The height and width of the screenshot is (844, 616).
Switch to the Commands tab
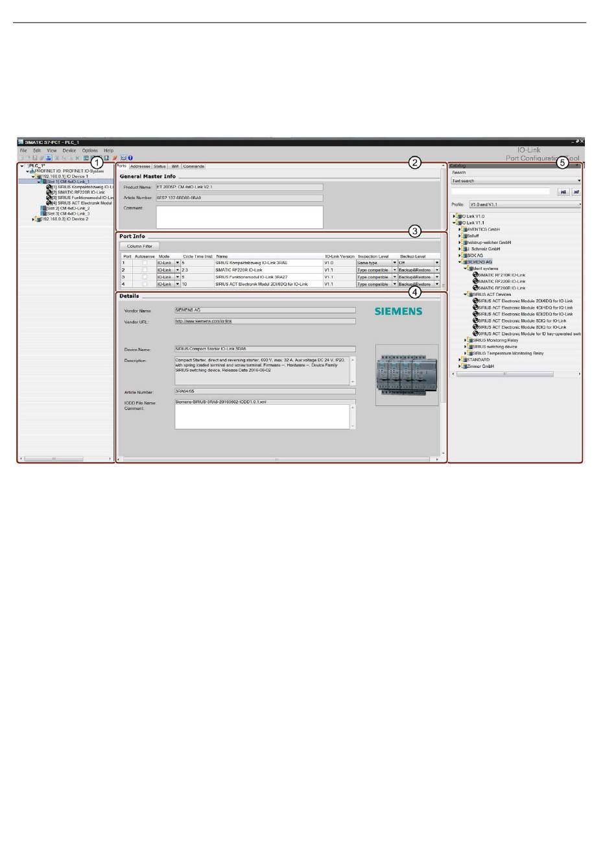[x=193, y=167]
